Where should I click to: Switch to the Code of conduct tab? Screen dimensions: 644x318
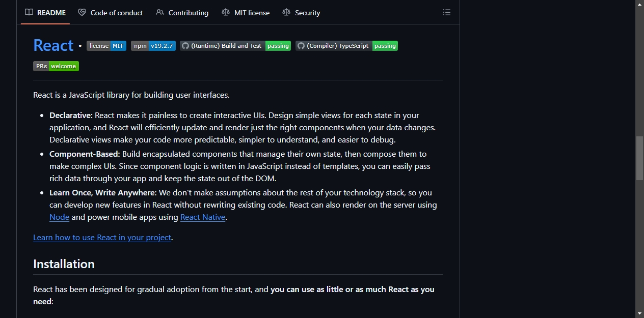click(x=111, y=12)
